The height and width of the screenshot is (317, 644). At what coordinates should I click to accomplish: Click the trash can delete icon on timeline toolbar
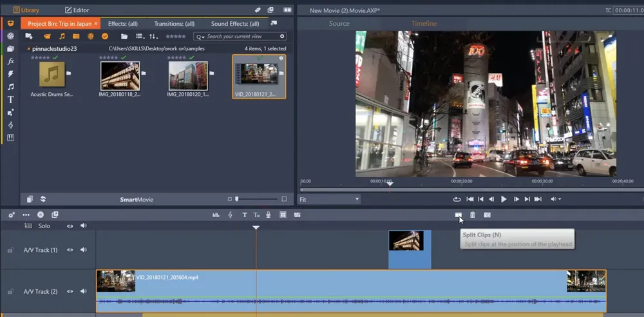pyautogui.click(x=473, y=215)
